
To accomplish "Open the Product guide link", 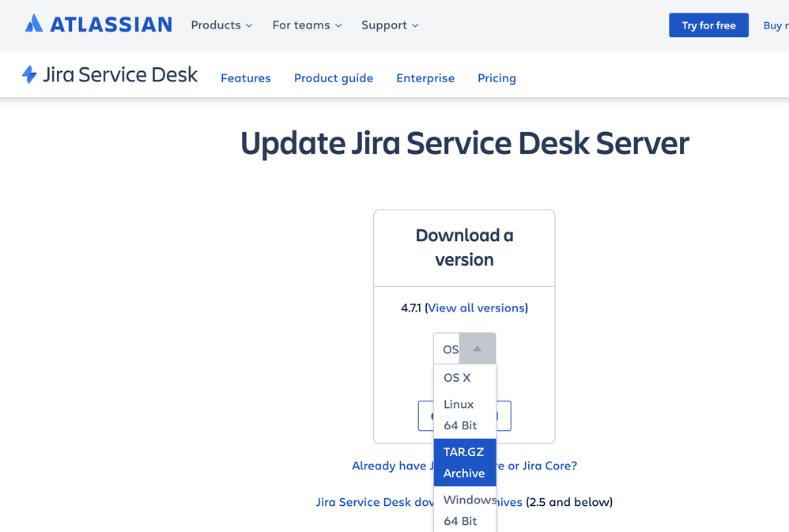I will tap(334, 78).
